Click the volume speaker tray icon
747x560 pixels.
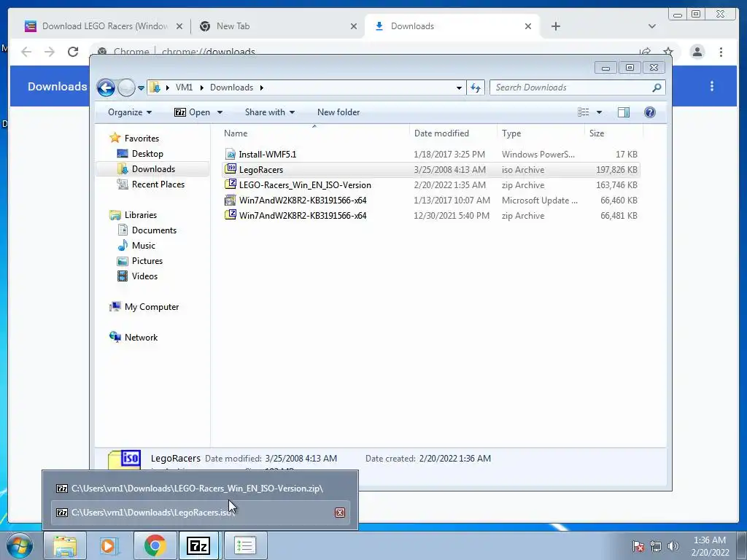coord(673,547)
